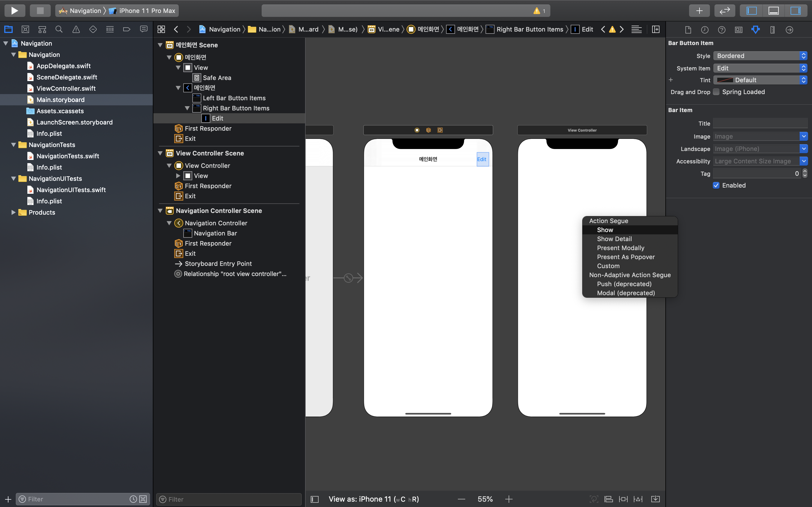Click the Run (play) button
This screenshot has width=812, height=507.
[x=14, y=11]
